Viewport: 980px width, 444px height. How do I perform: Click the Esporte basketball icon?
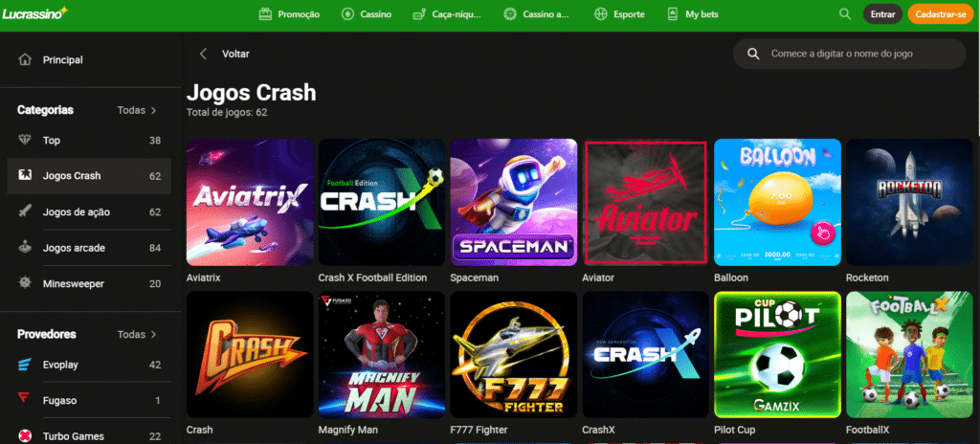click(x=601, y=13)
